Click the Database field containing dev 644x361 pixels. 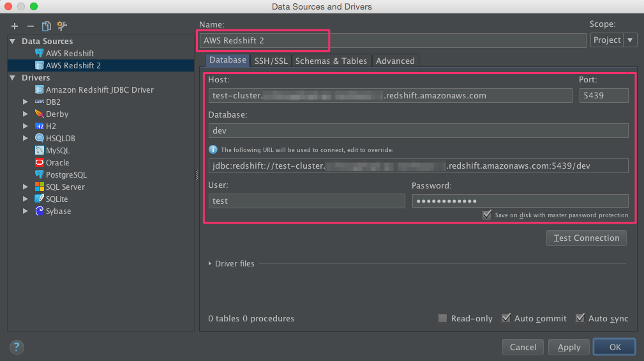coord(418,131)
